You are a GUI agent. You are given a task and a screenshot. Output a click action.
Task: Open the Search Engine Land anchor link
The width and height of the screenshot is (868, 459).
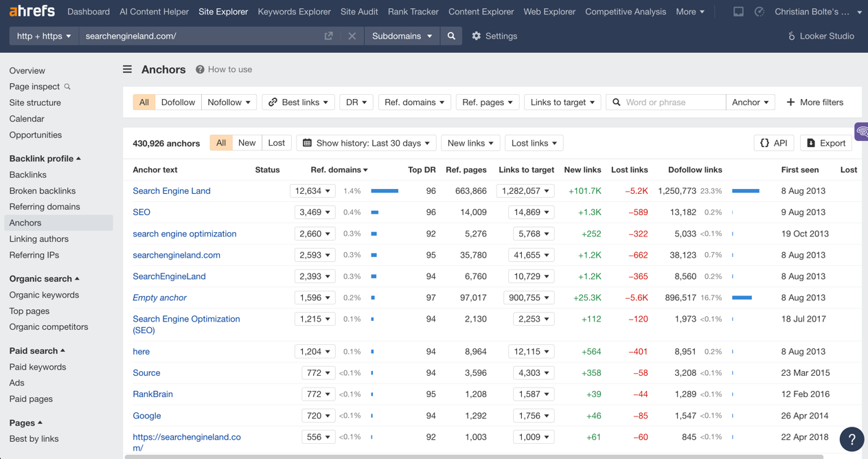tap(172, 191)
